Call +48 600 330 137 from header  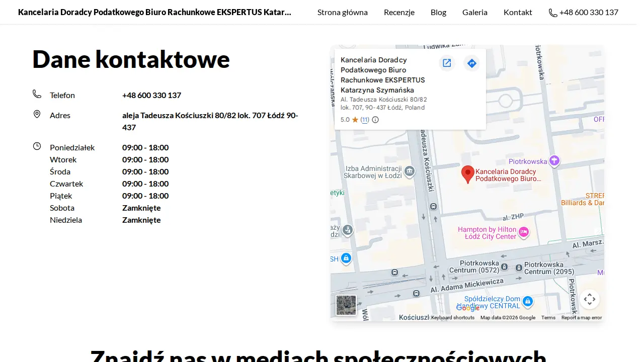pos(584,12)
